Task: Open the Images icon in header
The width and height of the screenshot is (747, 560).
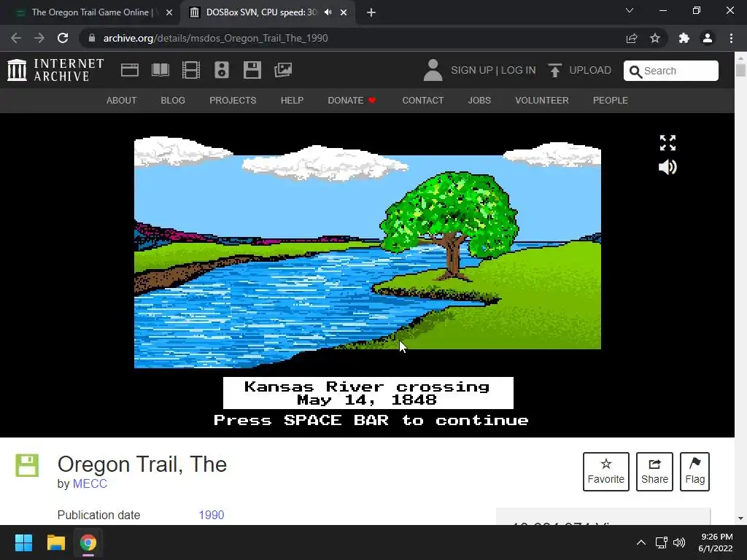Action: [283, 70]
